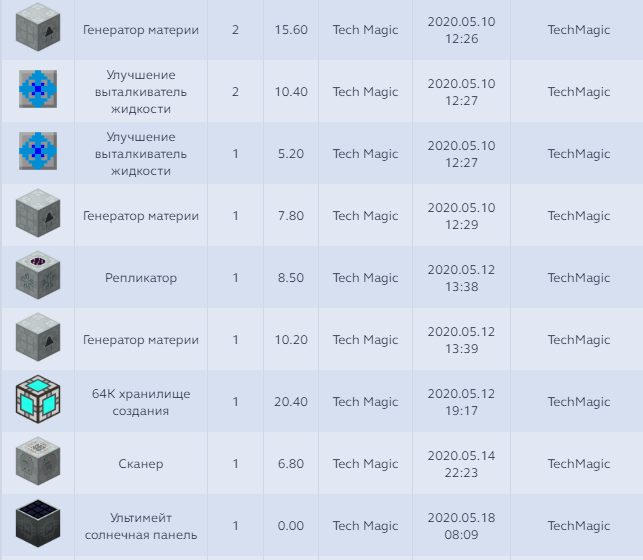Click Tech Magic server in 15.60 row
Image resolution: width=643 pixels, height=560 pixels.
click(x=365, y=30)
